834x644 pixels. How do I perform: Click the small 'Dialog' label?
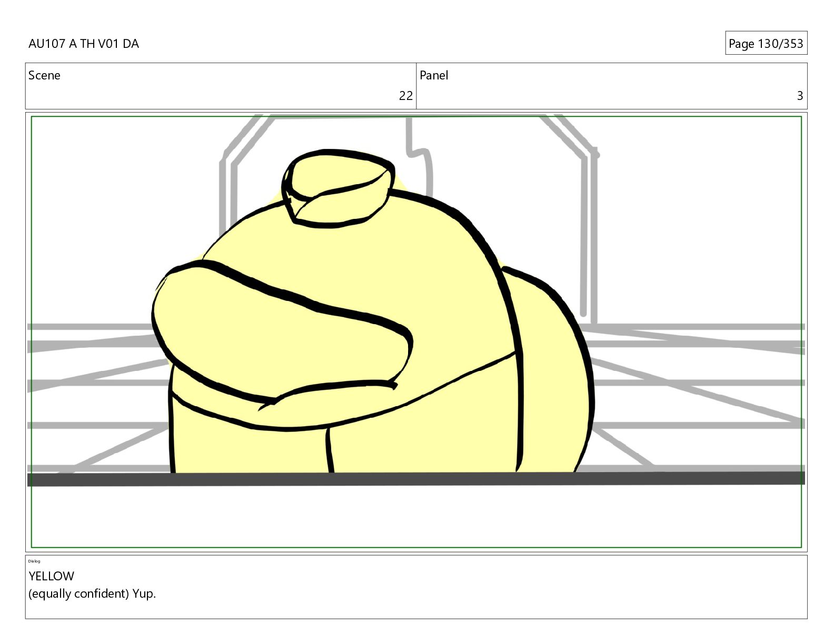tap(34, 561)
